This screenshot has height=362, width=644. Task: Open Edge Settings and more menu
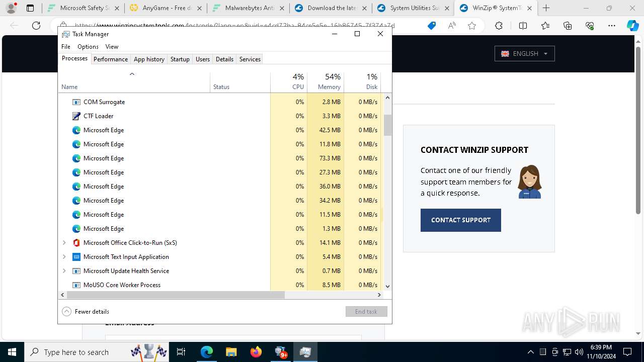[x=612, y=26]
